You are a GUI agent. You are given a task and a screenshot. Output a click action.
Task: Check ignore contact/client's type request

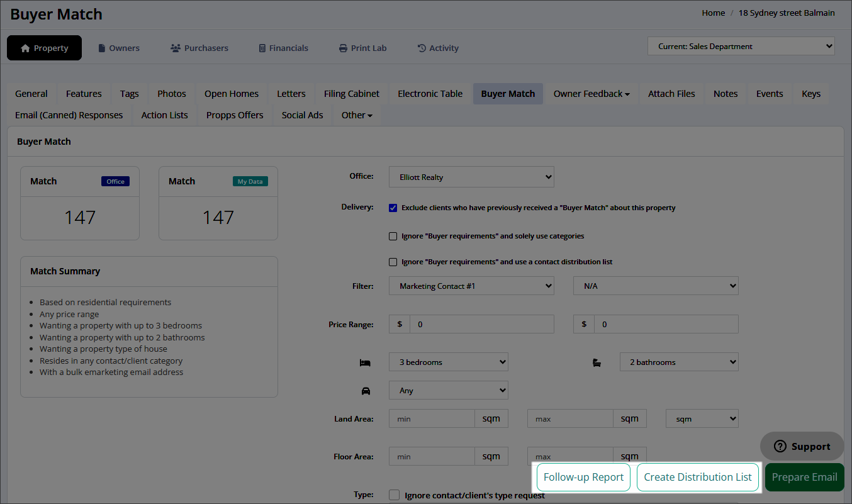tap(394, 495)
